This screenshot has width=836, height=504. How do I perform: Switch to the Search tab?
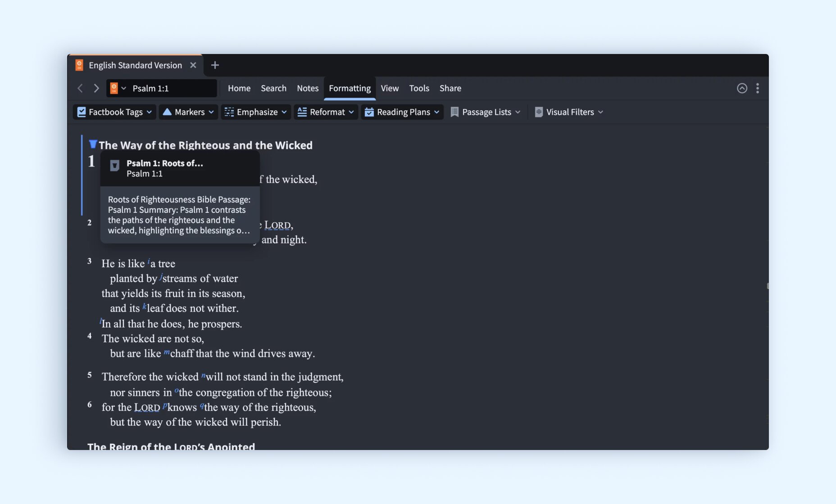coord(273,88)
